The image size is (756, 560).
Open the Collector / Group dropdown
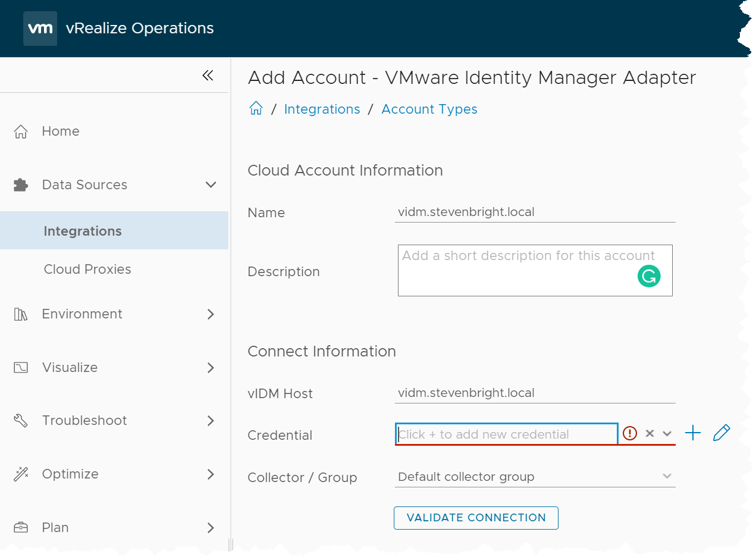pos(667,476)
